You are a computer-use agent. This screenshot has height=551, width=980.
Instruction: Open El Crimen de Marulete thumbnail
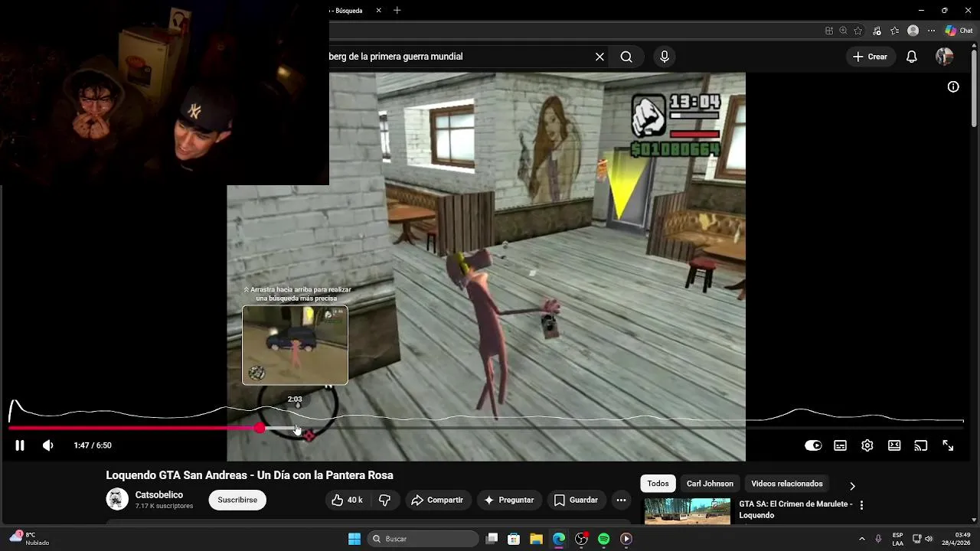688,512
